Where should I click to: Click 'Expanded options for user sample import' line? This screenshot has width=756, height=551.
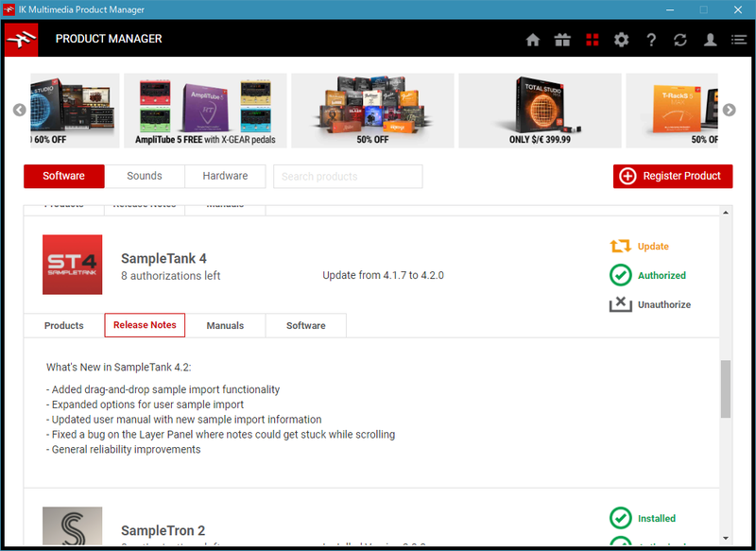click(x=146, y=405)
